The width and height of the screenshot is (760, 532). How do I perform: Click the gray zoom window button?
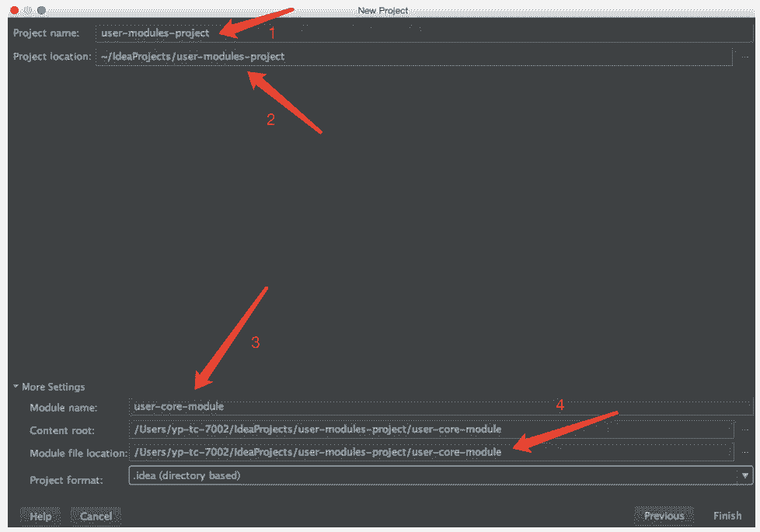(x=41, y=10)
